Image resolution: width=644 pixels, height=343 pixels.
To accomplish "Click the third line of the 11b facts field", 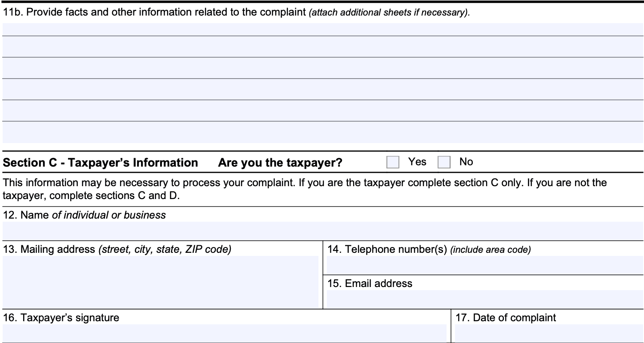I will tap(322, 68).
